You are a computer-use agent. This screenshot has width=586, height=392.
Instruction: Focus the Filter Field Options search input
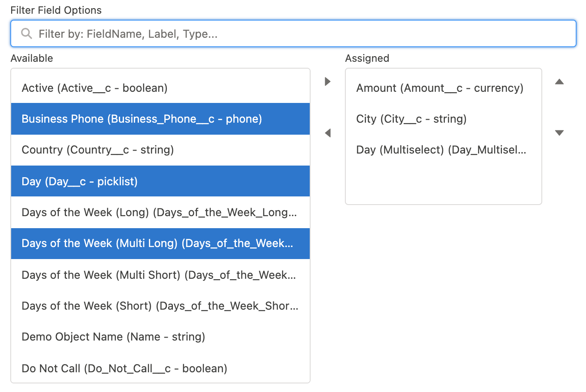coord(300,34)
